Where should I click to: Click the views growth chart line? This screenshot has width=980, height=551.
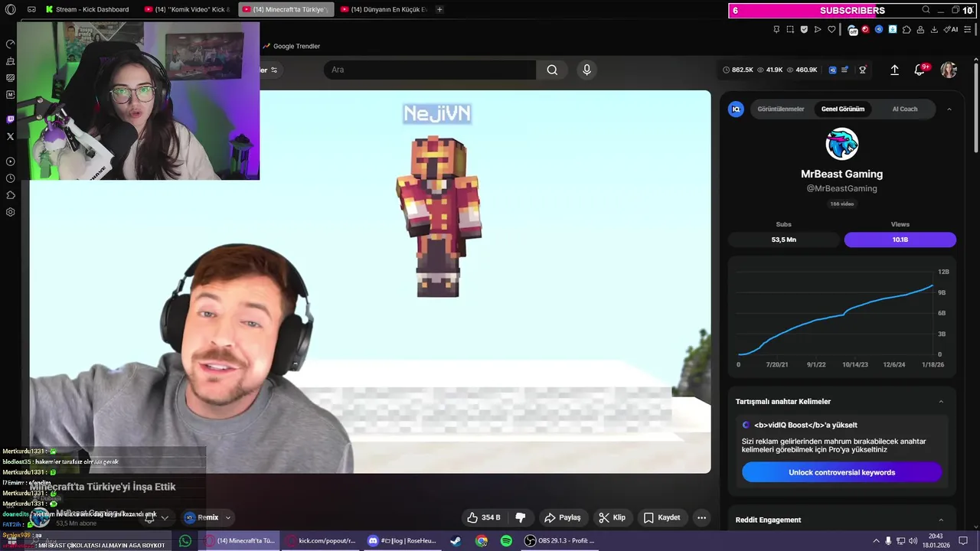coord(836,320)
